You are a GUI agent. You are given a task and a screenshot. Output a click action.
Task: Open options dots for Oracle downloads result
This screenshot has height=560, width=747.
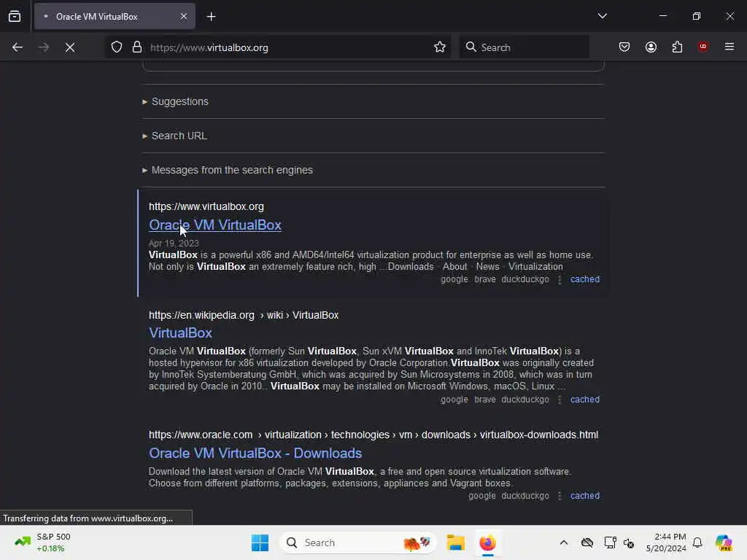coord(560,496)
